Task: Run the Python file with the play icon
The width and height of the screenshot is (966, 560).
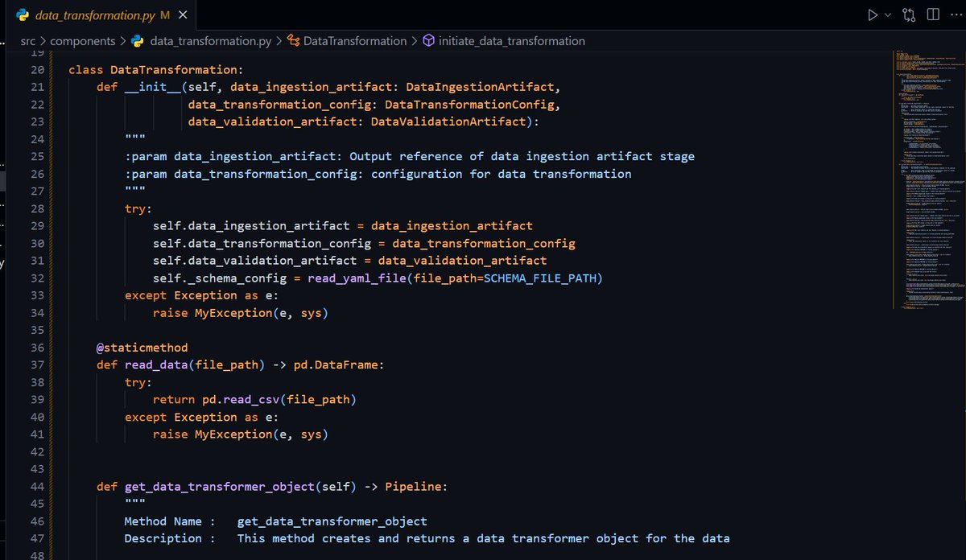Action: (873, 14)
